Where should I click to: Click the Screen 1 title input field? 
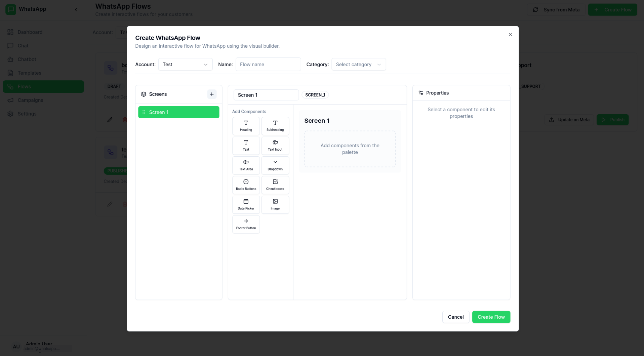pyautogui.click(x=266, y=95)
